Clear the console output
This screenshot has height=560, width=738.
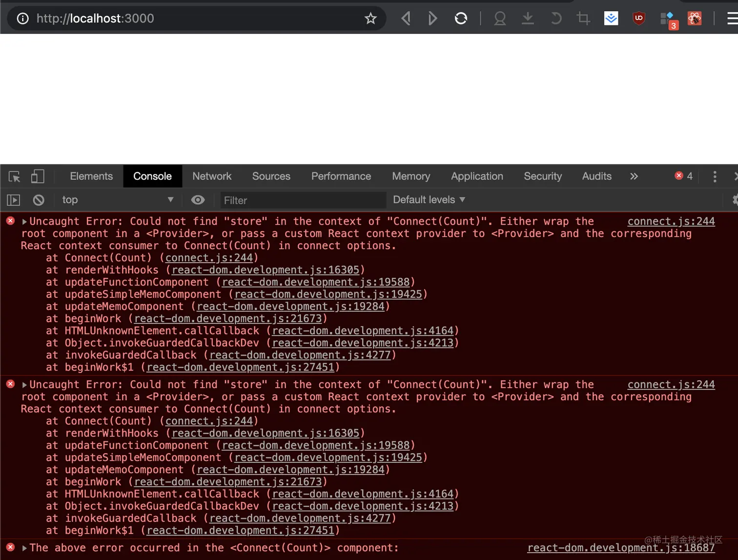[x=39, y=200]
